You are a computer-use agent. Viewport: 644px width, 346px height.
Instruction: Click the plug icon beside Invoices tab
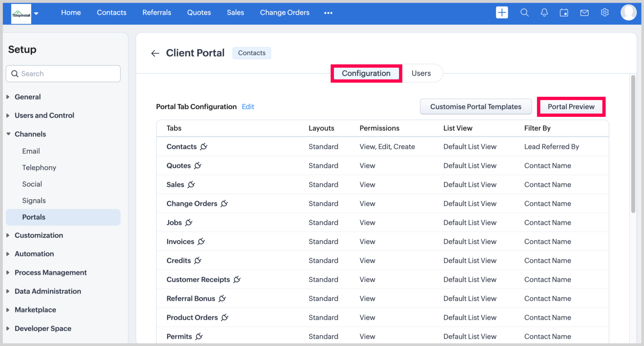[201, 242]
